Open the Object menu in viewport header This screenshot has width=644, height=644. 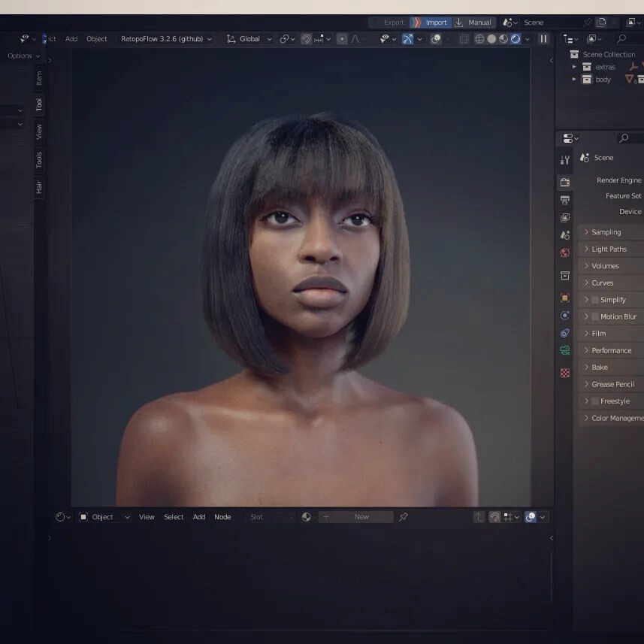pos(96,39)
